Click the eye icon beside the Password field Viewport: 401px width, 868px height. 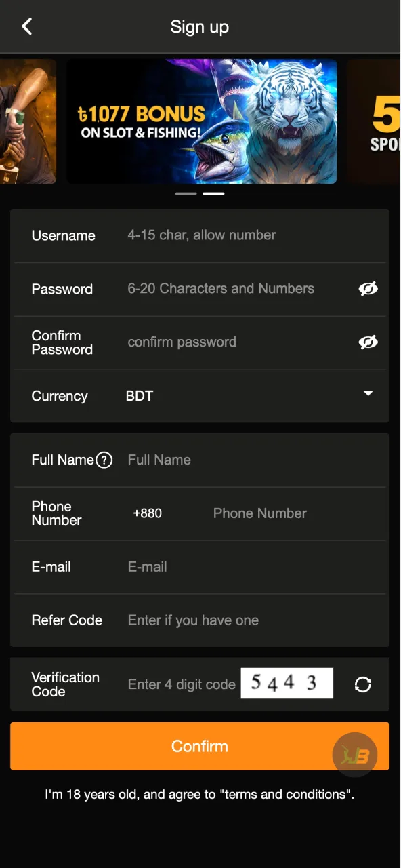pyautogui.click(x=368, y=288)
